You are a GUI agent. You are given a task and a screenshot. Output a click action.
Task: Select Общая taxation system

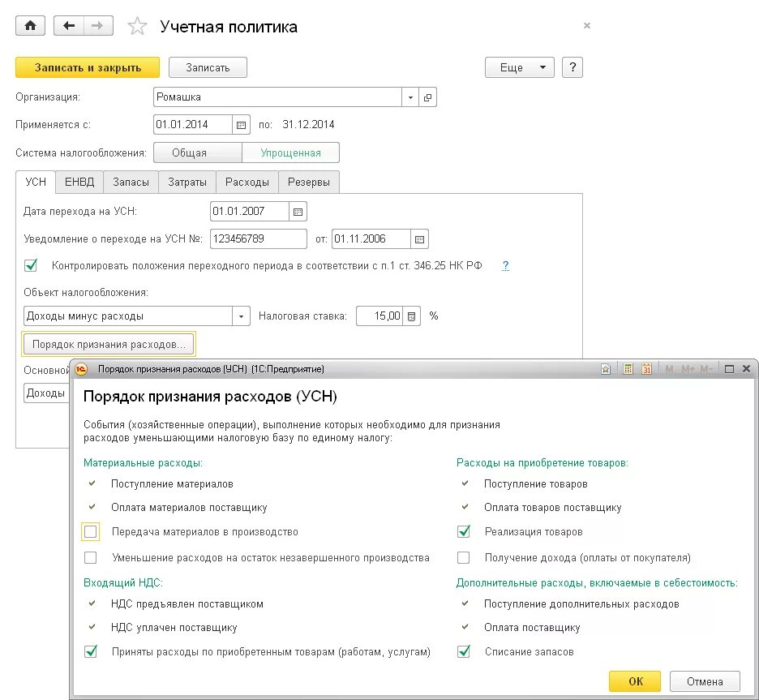click(x=198, y=153)
